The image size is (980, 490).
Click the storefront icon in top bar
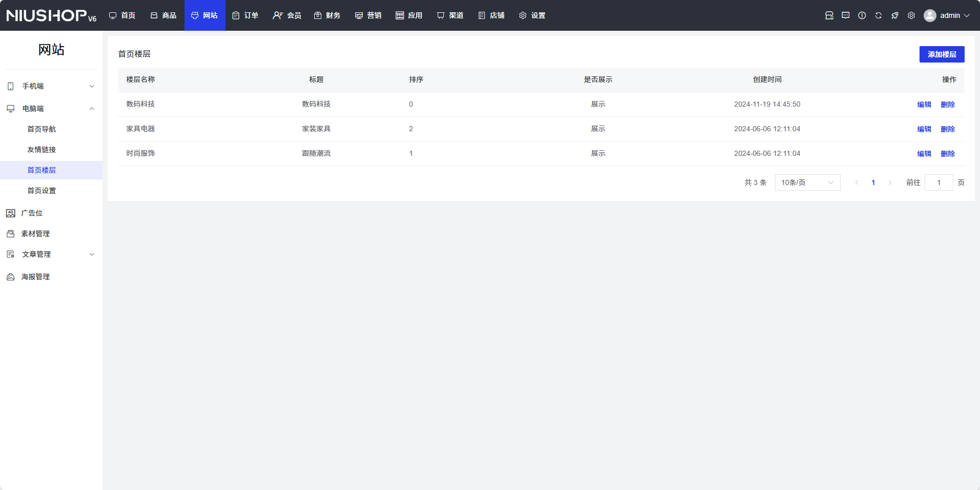pyautogui.click(x=829, y=15)
